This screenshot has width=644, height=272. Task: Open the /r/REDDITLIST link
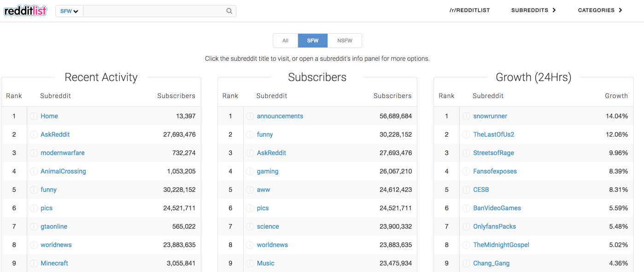pyautogui.click(x=469, y=10)
